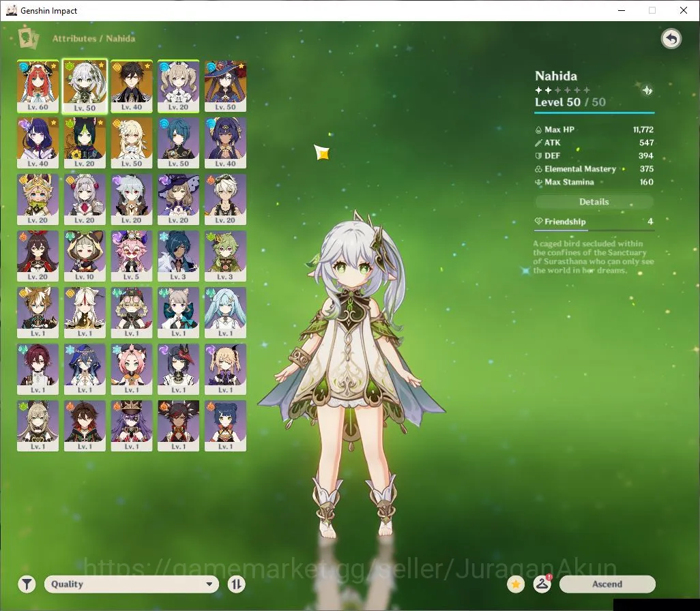Image resolution: width=700 pixels, height=611 pixels.
Task: Open the outfit hanger icon
Action: [542, 584]
